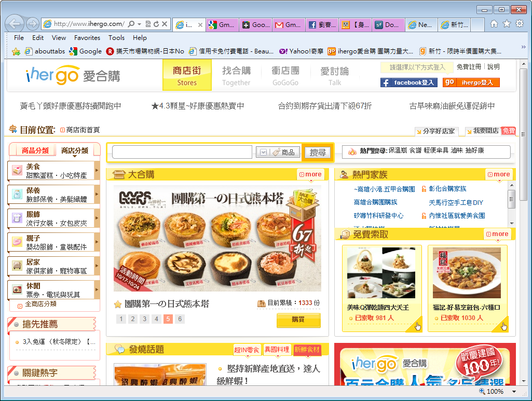Click the product search input field

(182, 152)
